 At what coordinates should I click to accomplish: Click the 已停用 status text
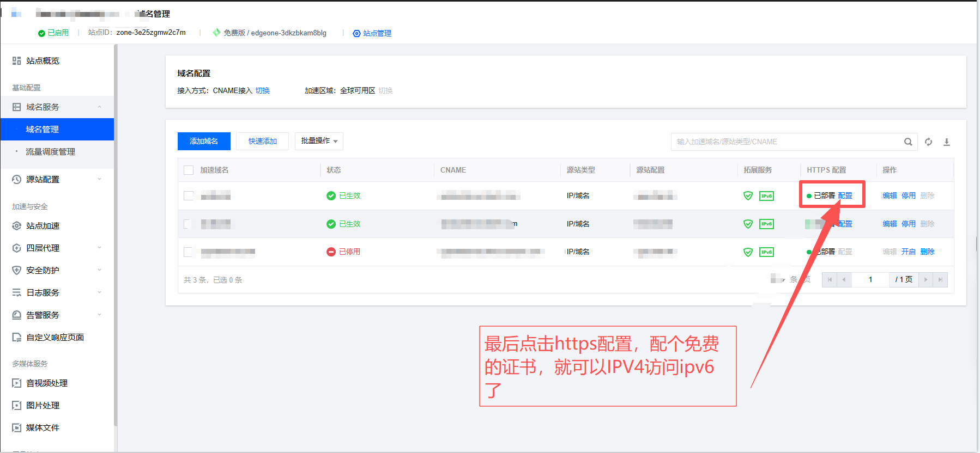point(349,252)
